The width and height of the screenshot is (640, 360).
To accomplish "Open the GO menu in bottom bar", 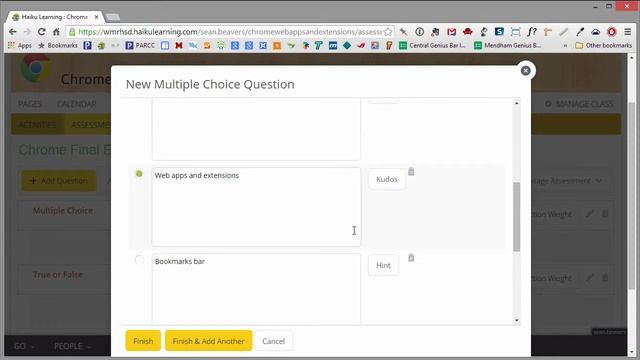I will pyautogui.click(x=24, y=346).
